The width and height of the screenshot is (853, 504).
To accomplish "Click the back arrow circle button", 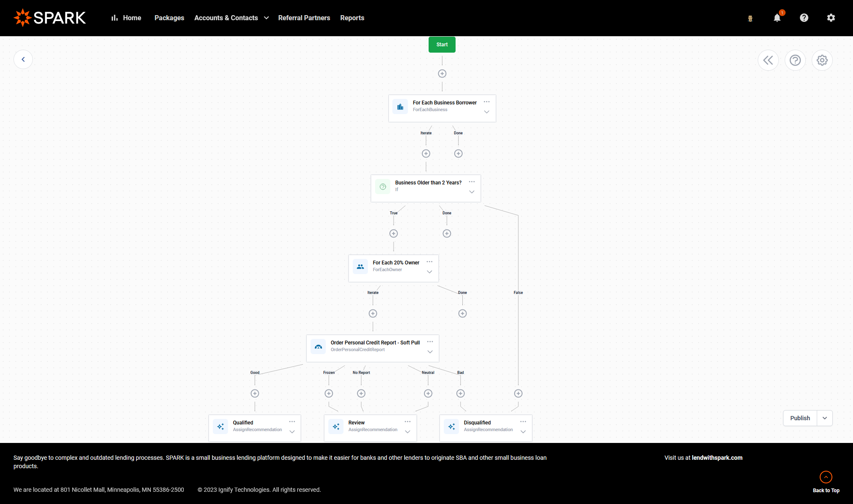I will [x=23, y=59].
